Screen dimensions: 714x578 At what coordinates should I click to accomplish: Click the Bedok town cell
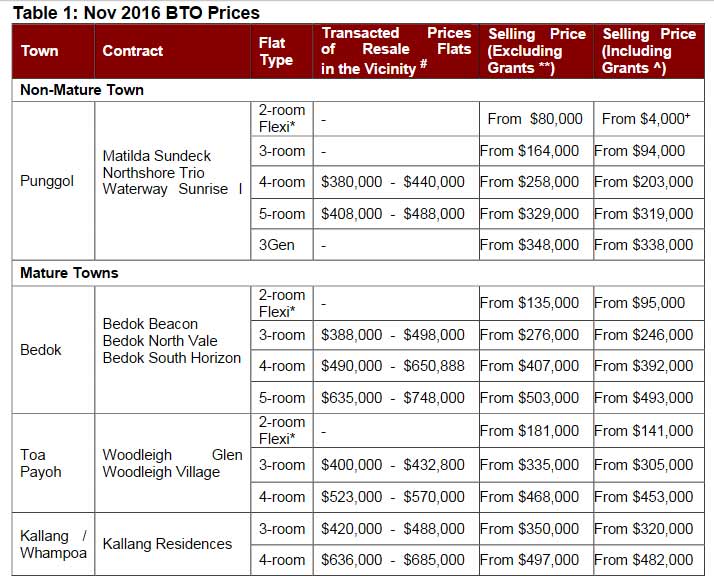[x=41, y=350]
